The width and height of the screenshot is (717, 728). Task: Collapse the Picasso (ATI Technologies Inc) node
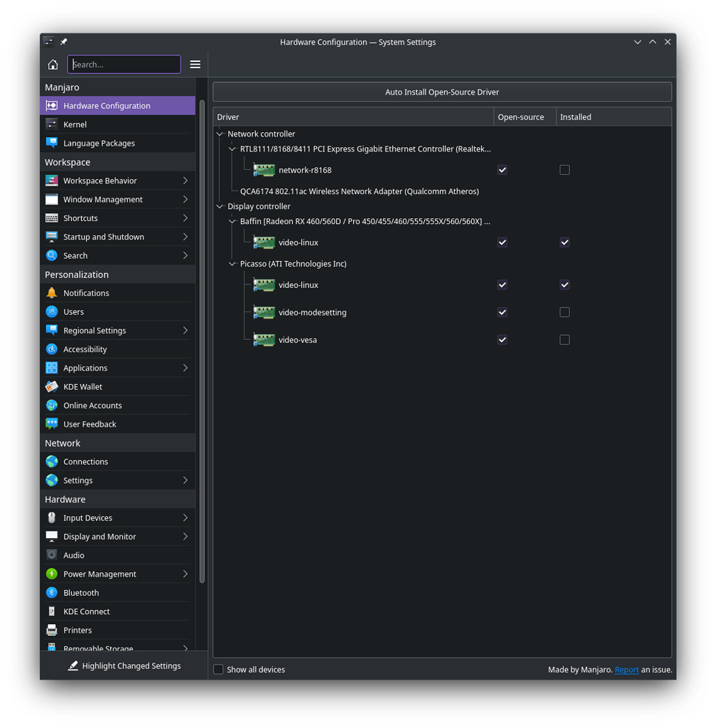pyautogui.click(x=232, y=264)
